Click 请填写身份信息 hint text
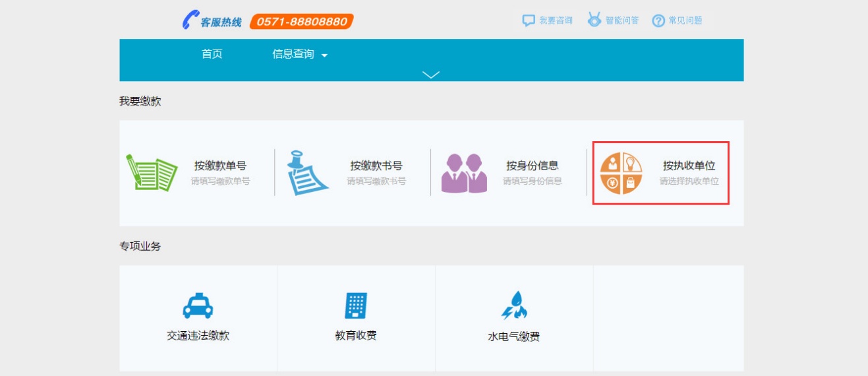Image resolution: width=868 pixels, height=376 pixels. tap(533, 181)
